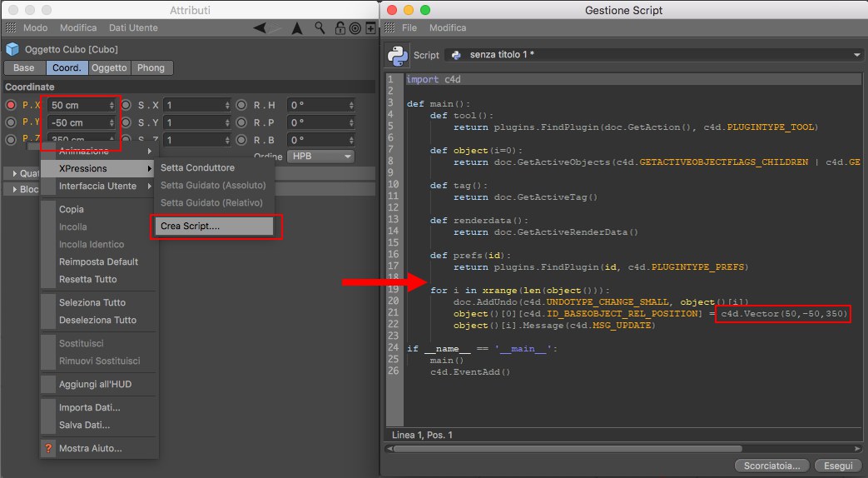The height and width of the screenshot is (478, 868).
Task: Toggle the R.P keyframe circle
Action: tap(241, 122)
